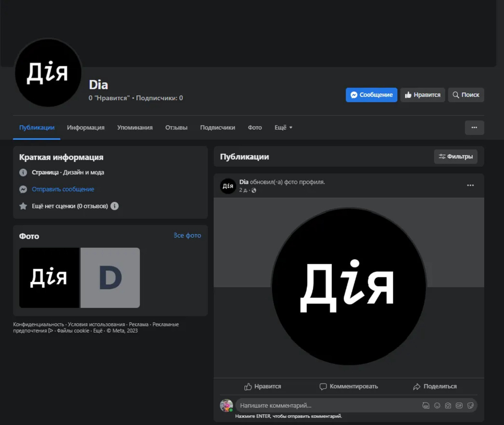Insert an avatar sticker in comment

pyautogui.click(x=426, y=406)
